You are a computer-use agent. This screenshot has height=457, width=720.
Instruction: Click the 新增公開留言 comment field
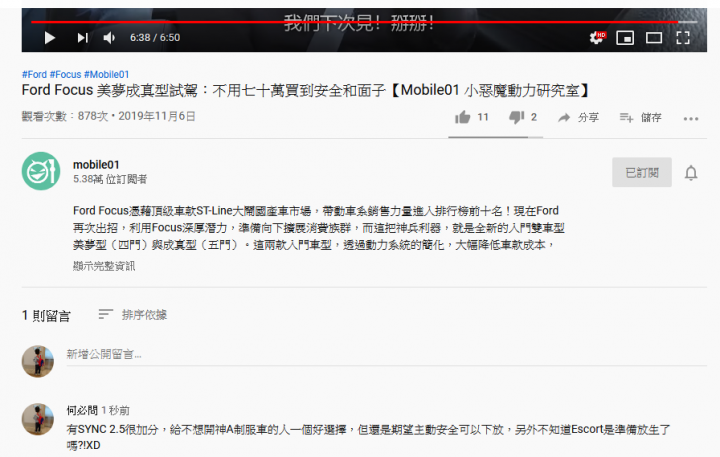pos(386,355)
